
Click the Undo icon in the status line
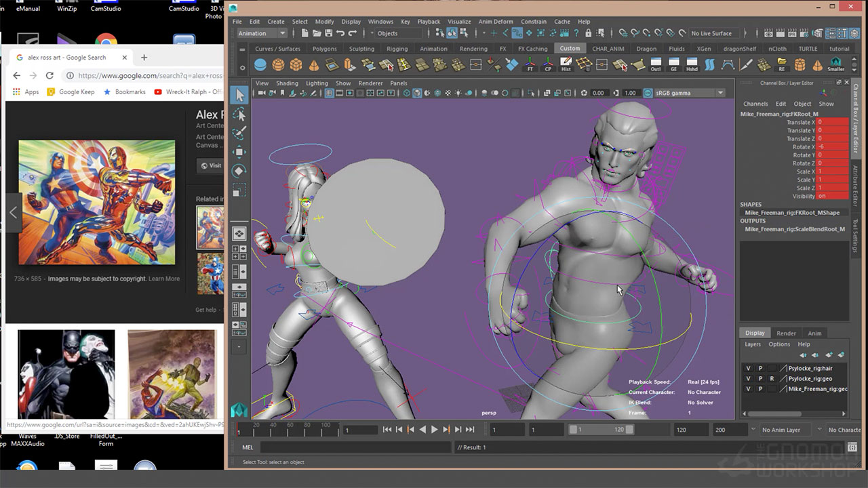[340, 33]
